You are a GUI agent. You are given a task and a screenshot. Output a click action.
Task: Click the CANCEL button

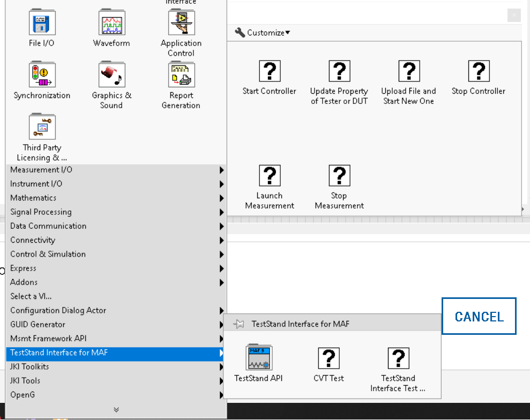[x=479, y=316]
